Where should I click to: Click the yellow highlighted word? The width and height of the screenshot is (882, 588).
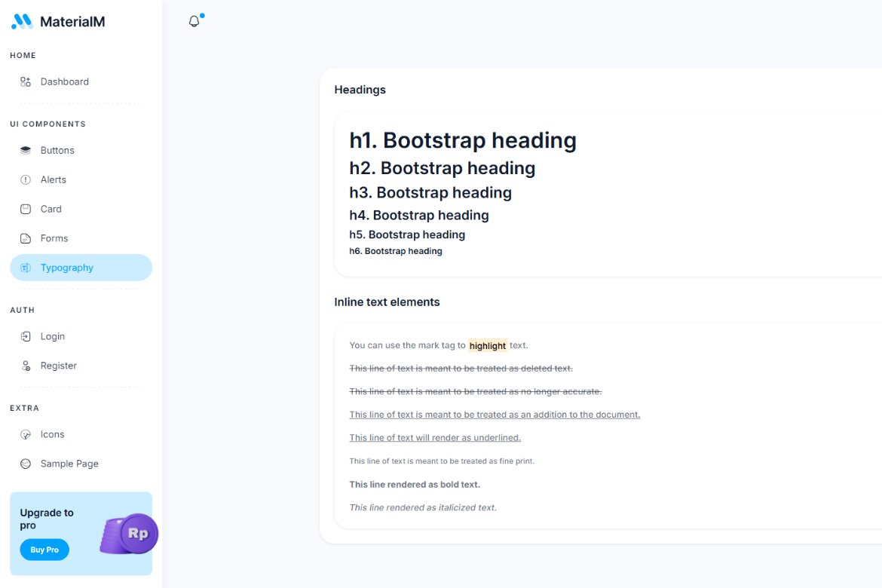pyautogui.click(x=487, y=345)
